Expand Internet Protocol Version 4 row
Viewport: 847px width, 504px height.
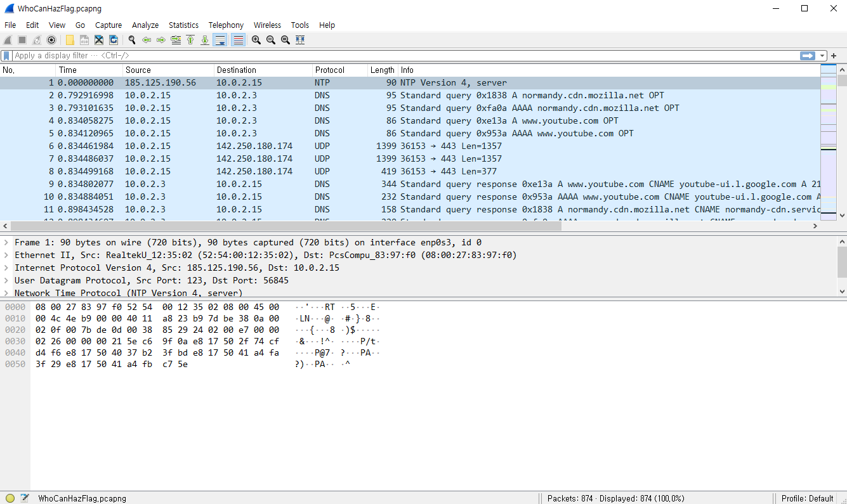coord(6,268)
